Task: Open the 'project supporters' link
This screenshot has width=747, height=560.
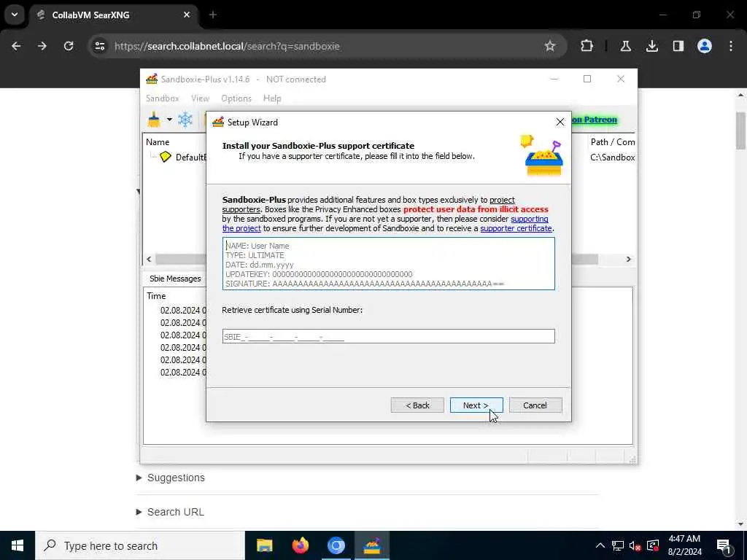Action: pos(502,200)
